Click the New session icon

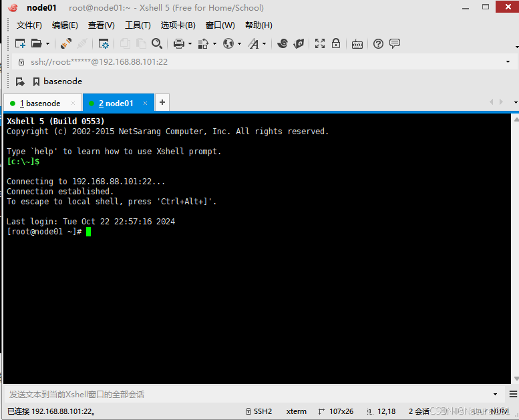pyautogui.click(x=20, y=43)
